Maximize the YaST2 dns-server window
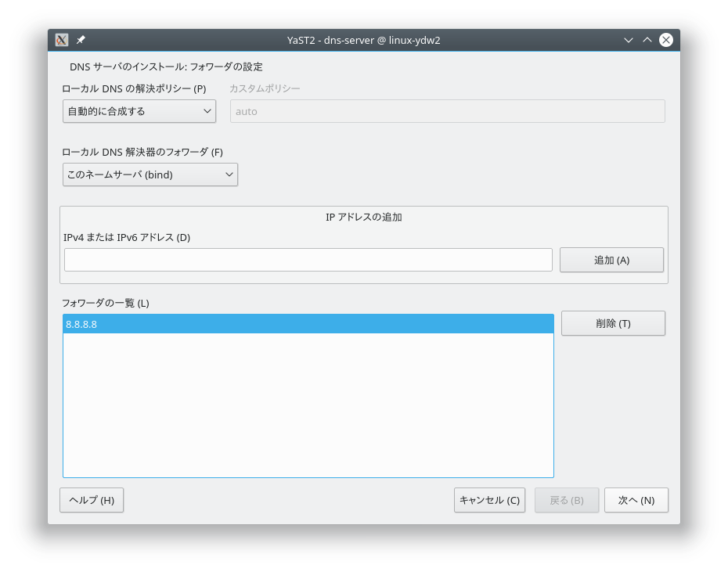The image size is (728, 572). pos(647,41)
